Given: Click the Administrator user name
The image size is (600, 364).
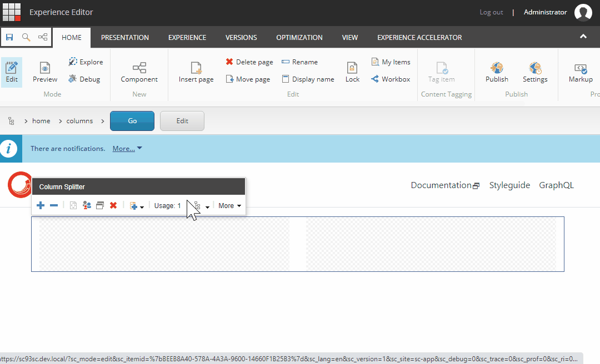Looking at the screenshot, I should 546,12.
